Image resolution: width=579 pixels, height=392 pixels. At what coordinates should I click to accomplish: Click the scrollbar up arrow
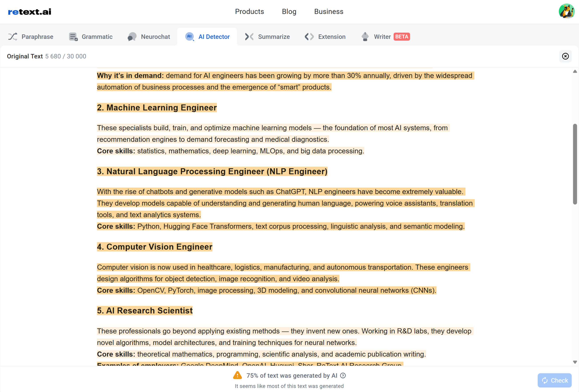[575, 72]
